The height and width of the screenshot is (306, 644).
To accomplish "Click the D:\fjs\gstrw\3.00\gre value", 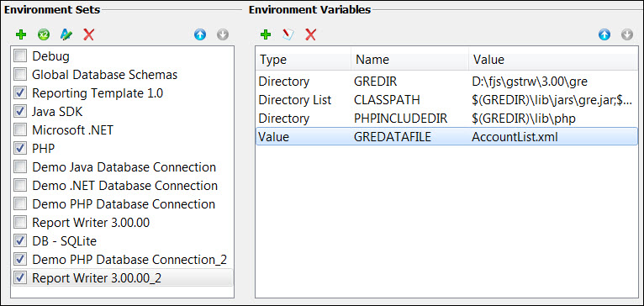I will click(530, 82).
